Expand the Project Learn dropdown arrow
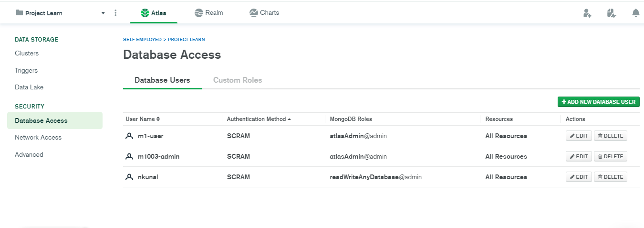This screenshot has width=644, height=228. coord(103,13)
